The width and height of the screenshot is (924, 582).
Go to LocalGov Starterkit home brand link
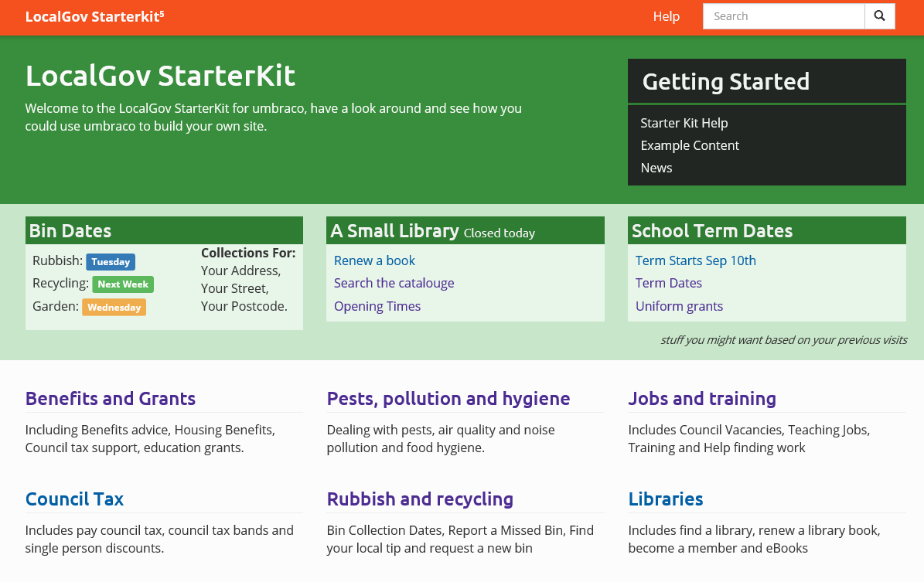pyautogui.click(x=94, y=16)
